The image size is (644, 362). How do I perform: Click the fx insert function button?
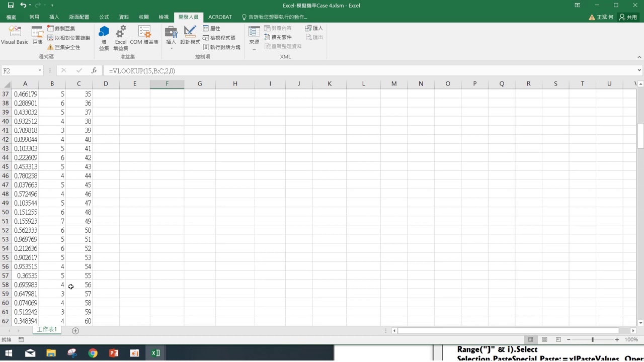[x=94, y=71]
